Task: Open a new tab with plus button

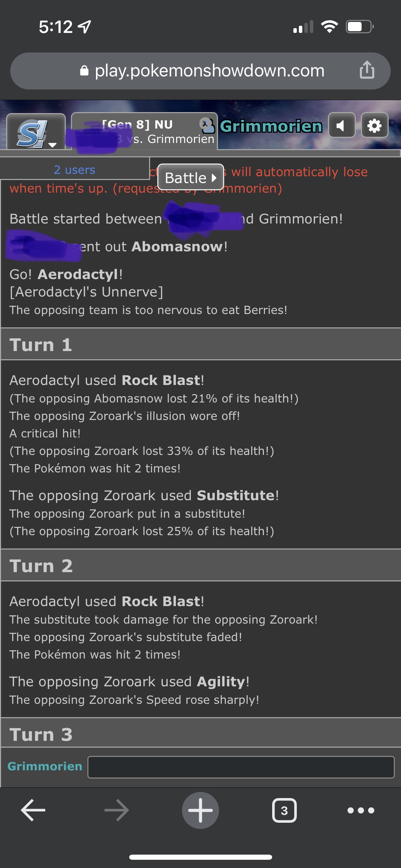Action: pos(200,810)
